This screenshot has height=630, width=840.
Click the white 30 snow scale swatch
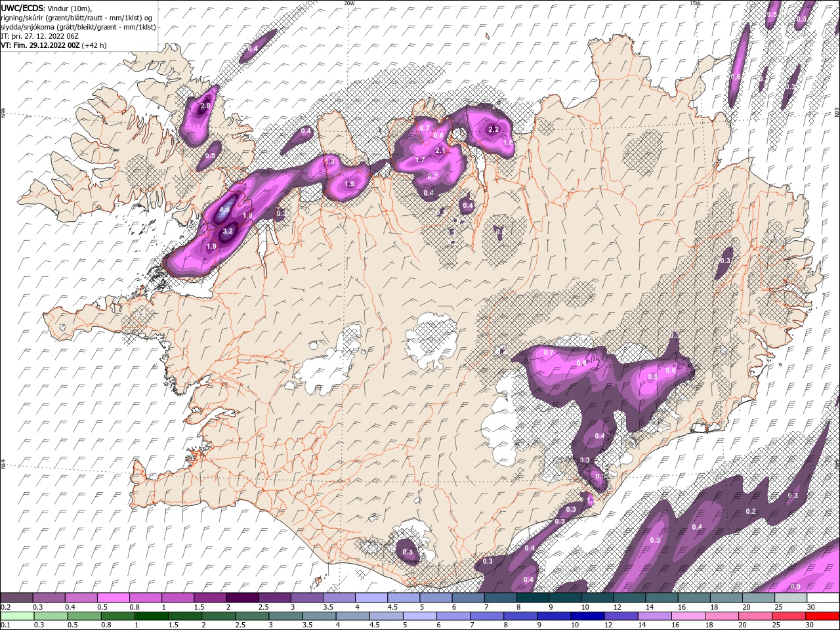[x=823, y=598]
